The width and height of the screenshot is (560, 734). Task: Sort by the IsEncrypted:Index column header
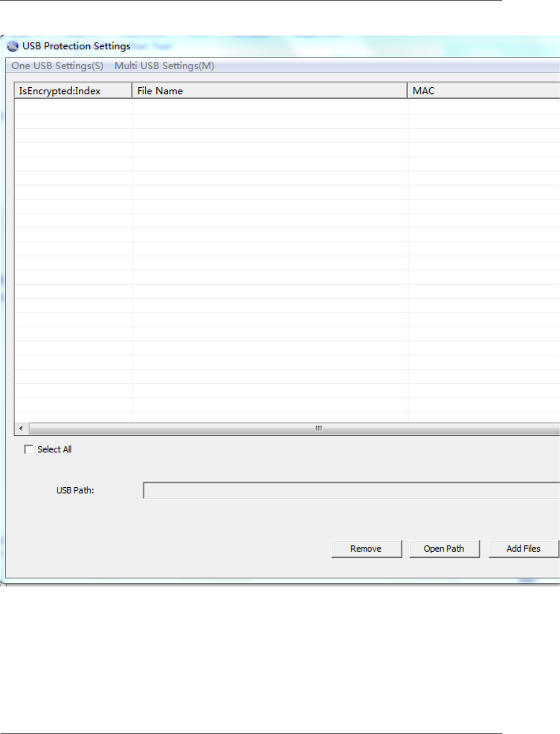coord(73,90)
